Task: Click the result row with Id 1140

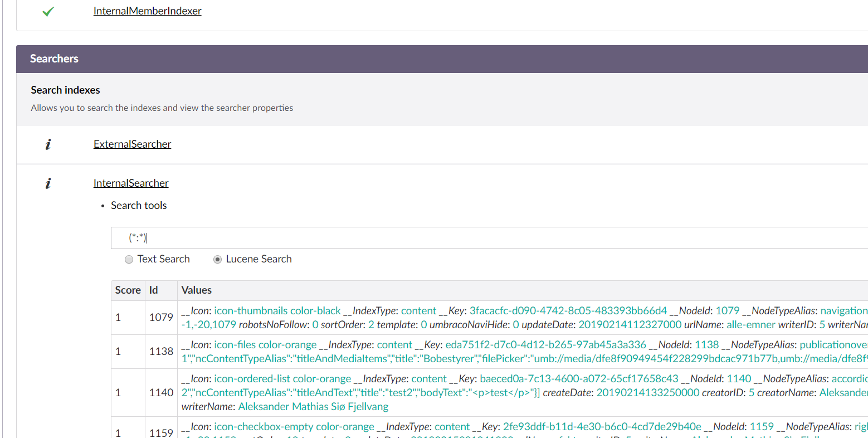Action: [x=161, y=393]
